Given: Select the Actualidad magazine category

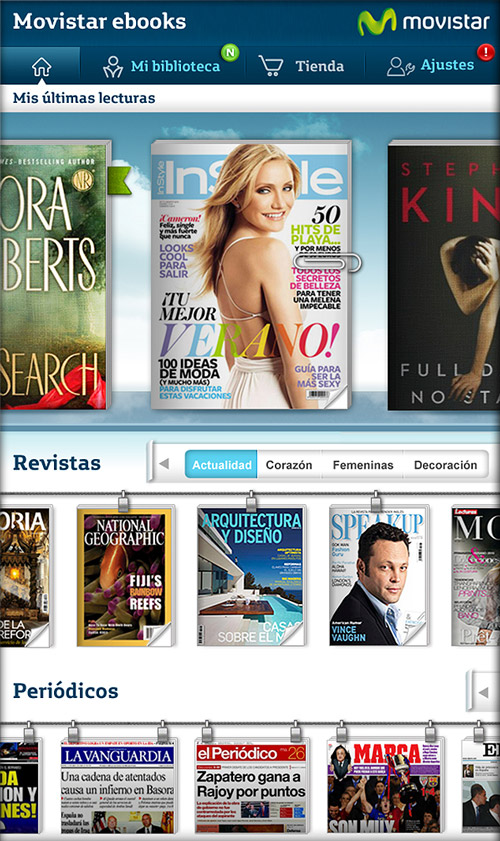Looking at the screenshot, I should [x=222, y=464].
